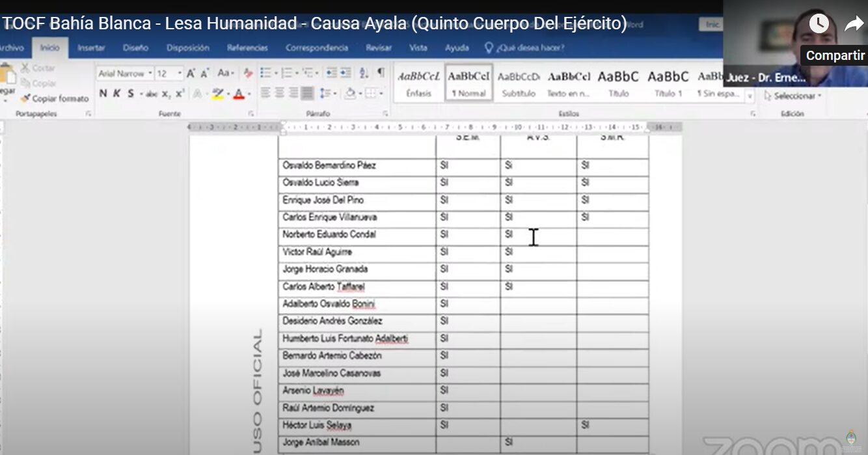Screen dimensions: 868x455
Task: Apply the Subtítulo style
Action: (519, 83)
